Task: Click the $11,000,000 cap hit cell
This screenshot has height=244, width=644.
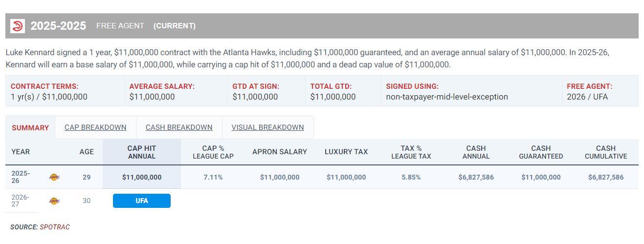Action: [x=142, y=177]
